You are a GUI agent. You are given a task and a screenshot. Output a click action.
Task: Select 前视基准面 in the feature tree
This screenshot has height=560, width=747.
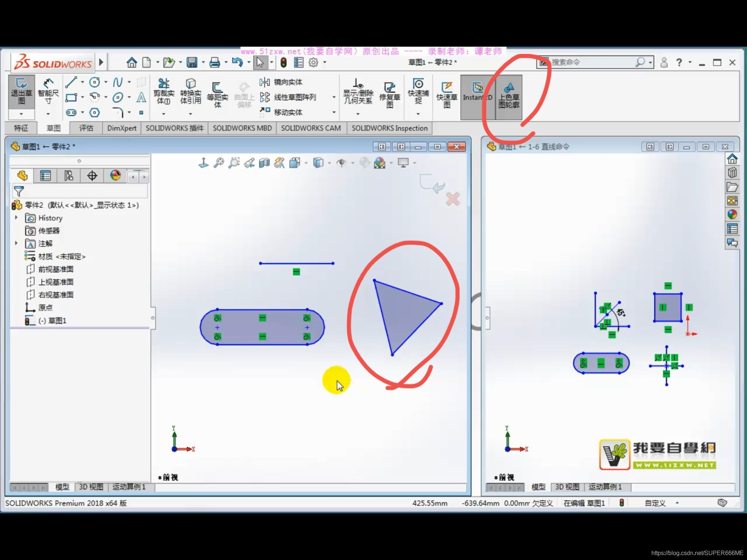pos(56,269)
